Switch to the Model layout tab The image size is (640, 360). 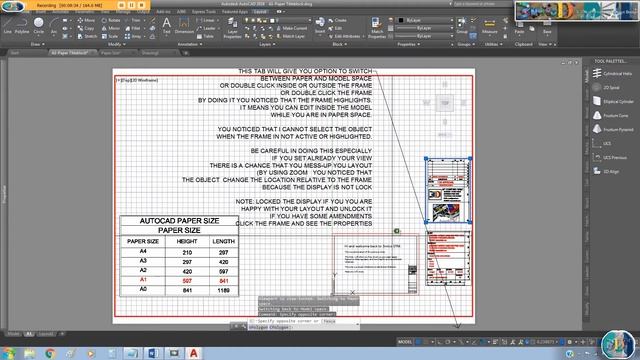[13, 334]
